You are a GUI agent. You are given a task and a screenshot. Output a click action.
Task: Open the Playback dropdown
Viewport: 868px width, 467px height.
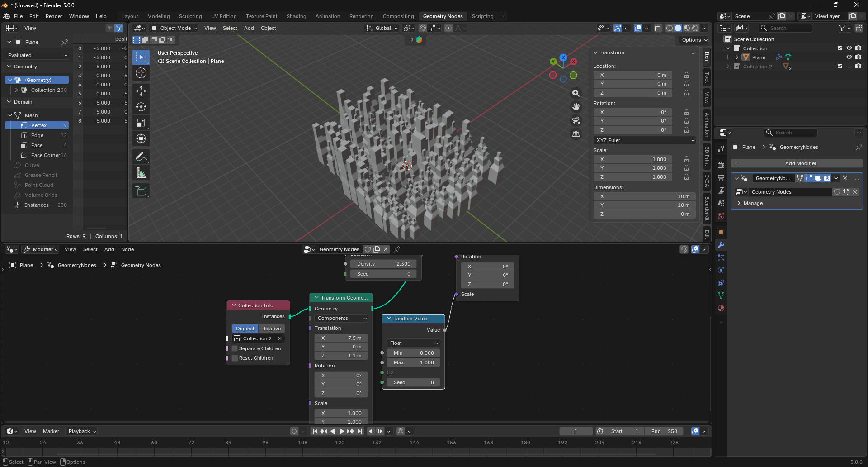click(x=82, y=431)
